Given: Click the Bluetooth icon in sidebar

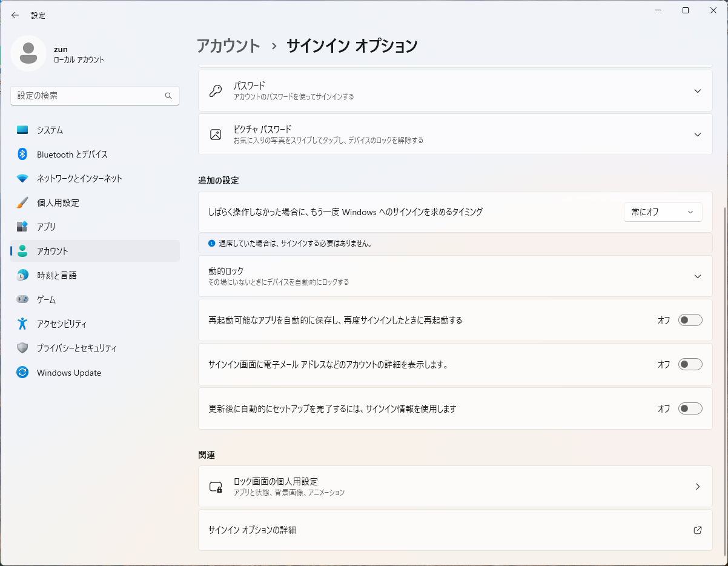Looking at the screenshot, I should click(22, 154).
